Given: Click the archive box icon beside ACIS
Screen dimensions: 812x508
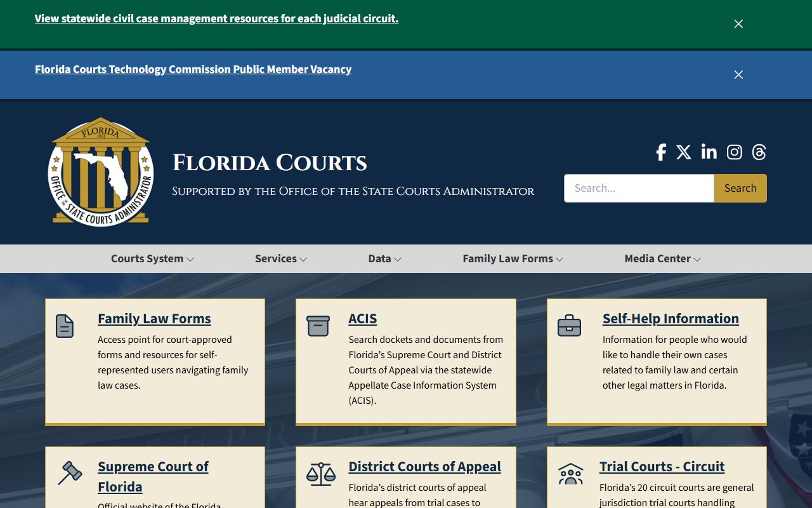Looking at the screenshot, I should click(x=318, y=326).
